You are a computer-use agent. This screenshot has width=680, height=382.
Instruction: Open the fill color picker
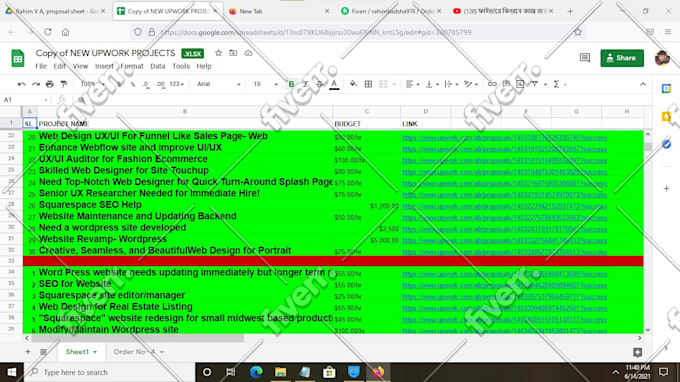(353, 84)
